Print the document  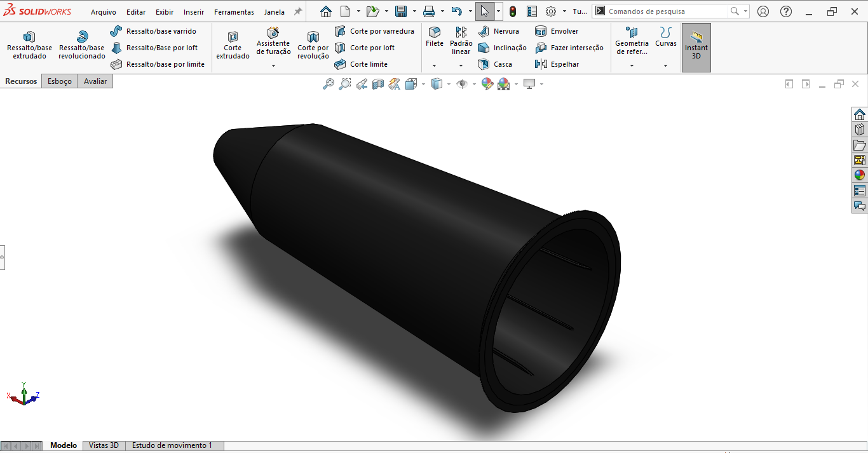(429, 11)
